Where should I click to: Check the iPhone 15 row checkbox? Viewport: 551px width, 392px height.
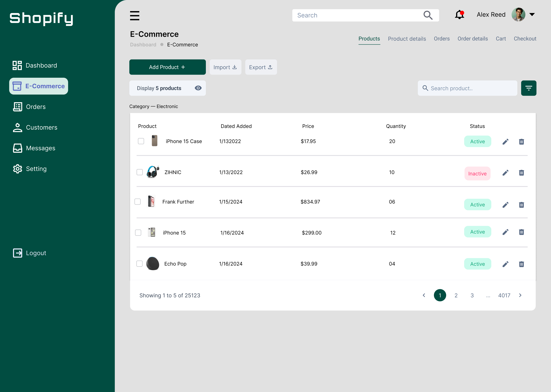[x=138, y=232]
